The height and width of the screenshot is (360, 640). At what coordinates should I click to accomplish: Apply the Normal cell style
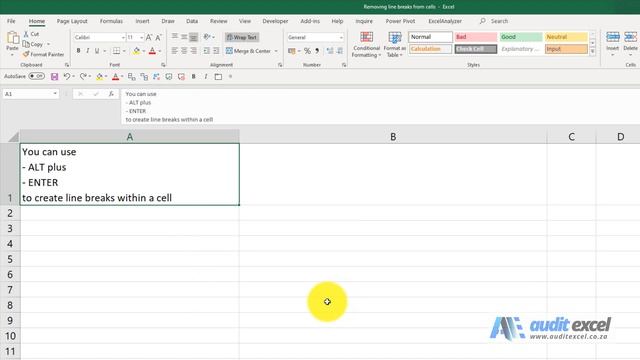click(430, 37)
